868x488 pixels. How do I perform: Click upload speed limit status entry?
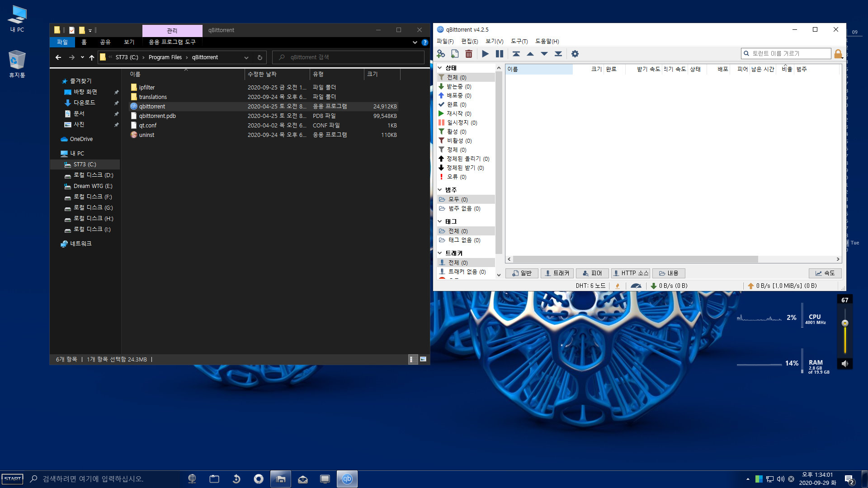coord(782,286)
